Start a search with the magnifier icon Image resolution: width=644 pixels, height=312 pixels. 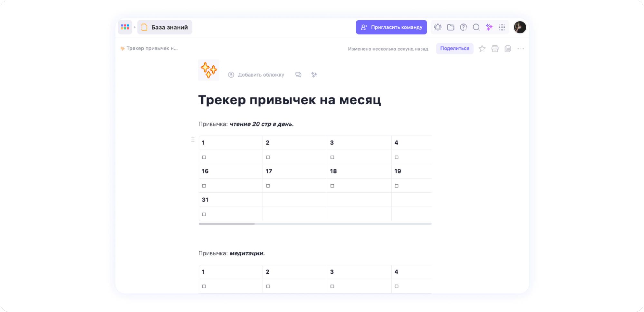(x=476, y=27)
